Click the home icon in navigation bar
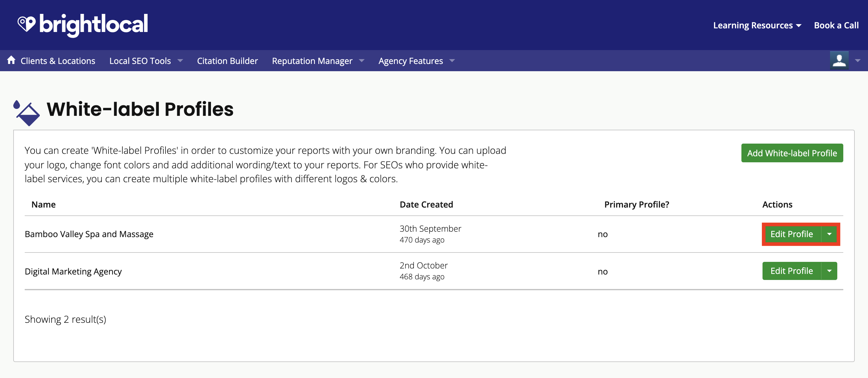Viewport: 868px width, 378px height. coord(11,60)
